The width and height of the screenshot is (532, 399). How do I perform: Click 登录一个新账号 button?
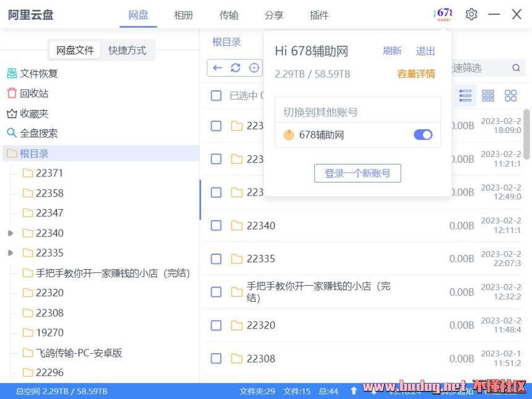[x=358, y=173]
